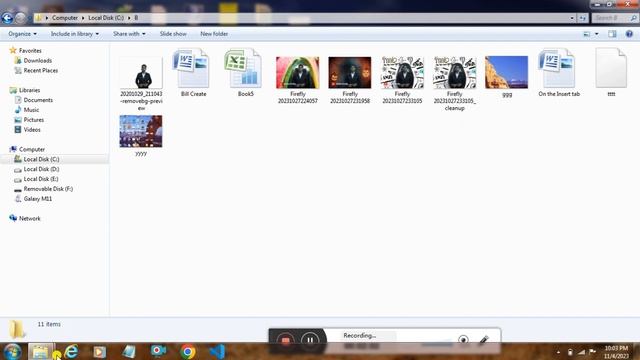
Task: Open screen recorder app on taskbar
Action: pos(158,351)
